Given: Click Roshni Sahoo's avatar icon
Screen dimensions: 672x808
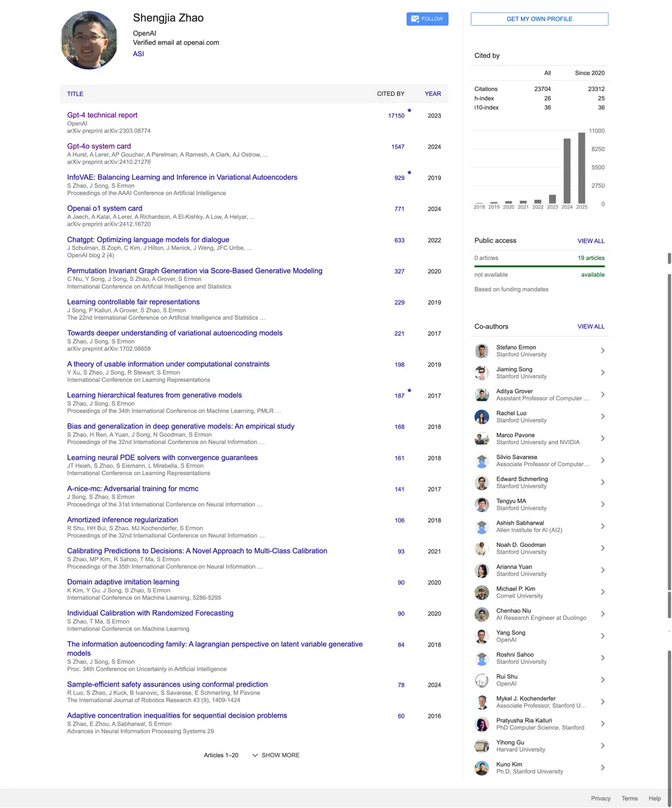Looking at the screenshot, I should 481,658.
